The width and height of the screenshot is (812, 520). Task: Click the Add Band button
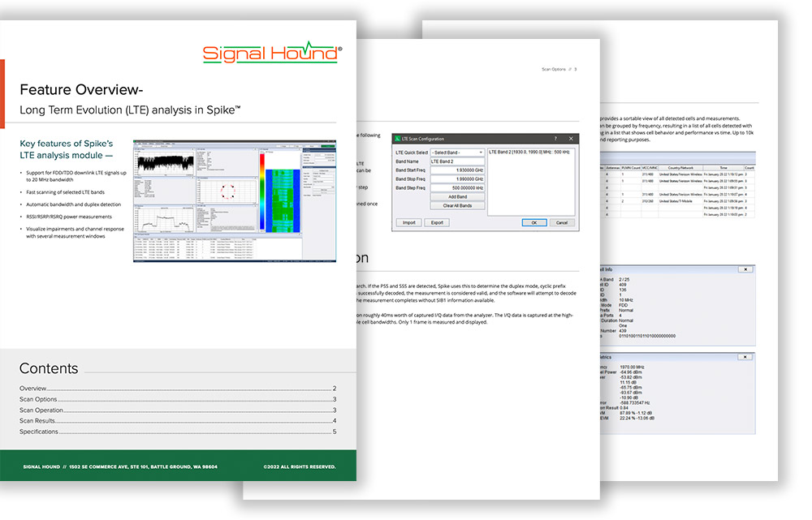pos(457,196)
